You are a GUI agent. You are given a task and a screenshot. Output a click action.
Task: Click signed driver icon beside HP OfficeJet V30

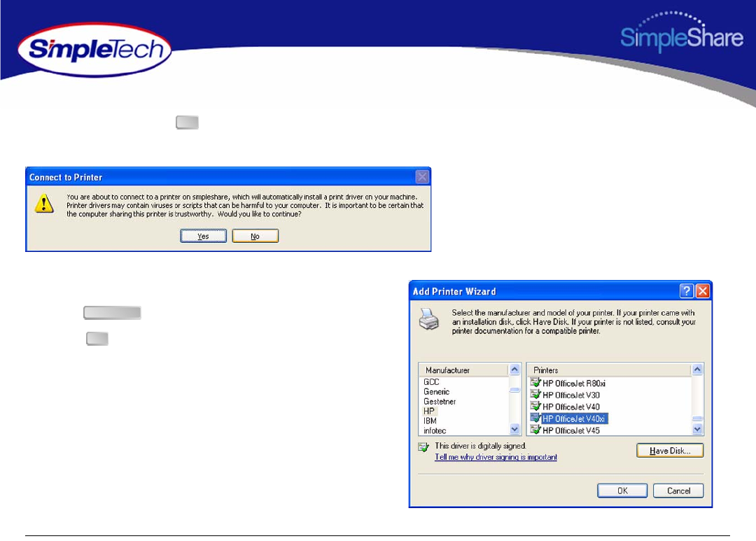(535, 395)
